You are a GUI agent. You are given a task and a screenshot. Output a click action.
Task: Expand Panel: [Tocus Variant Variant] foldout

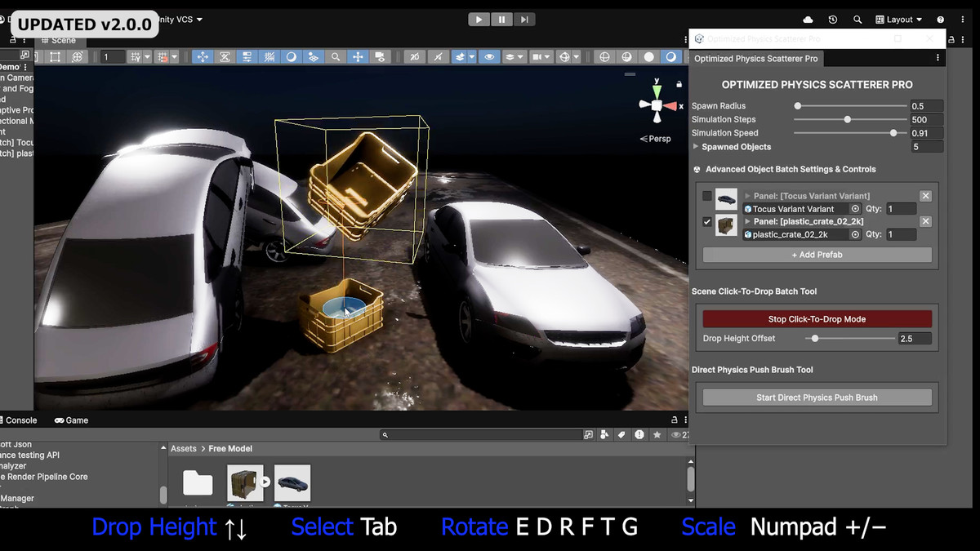pos(747,196)
